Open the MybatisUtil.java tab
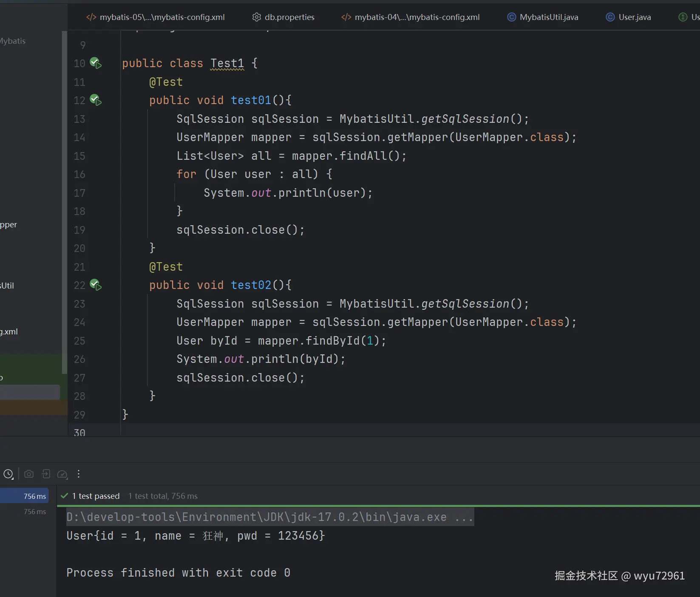The image size is (700, 597). point(543,17)
